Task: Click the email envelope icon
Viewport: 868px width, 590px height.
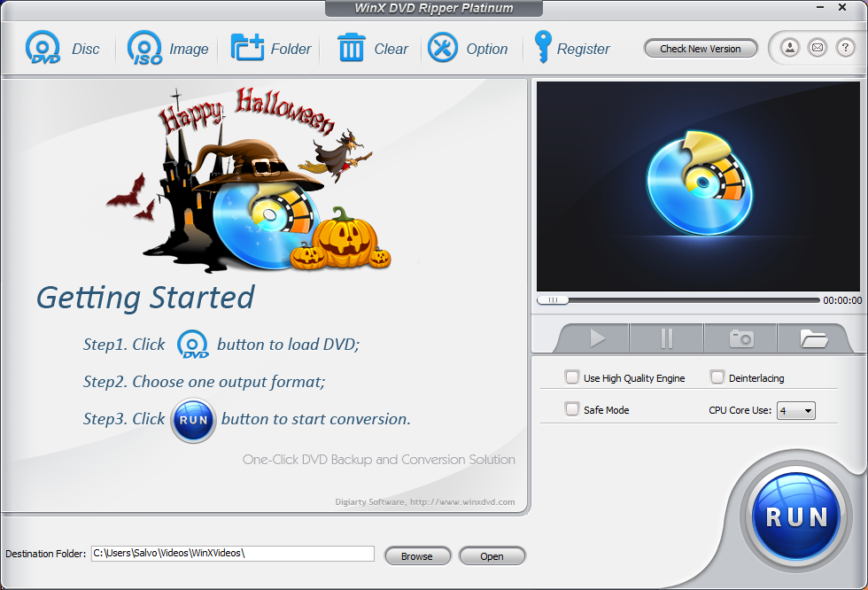Action: (818, 48)
